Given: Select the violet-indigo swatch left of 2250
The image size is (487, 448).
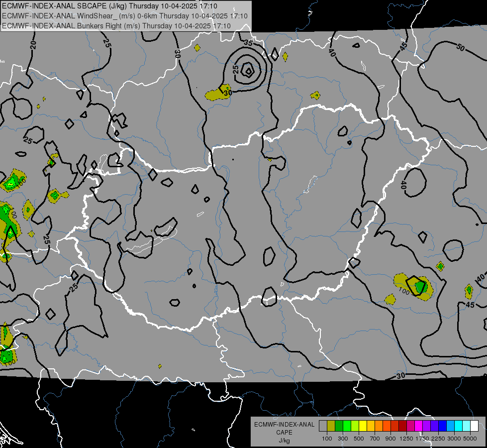Looking at the screenshot, I should coord(434,426).
